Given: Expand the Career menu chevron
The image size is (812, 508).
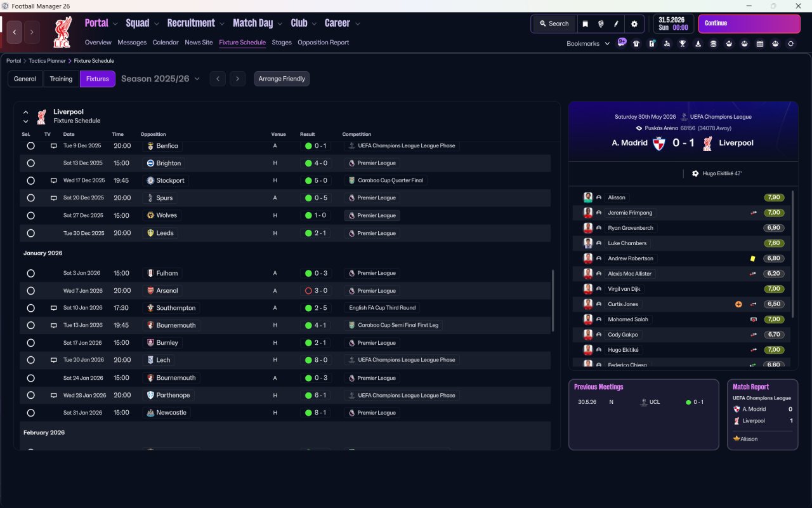Looking at the screenshot, I should (357, 23).
